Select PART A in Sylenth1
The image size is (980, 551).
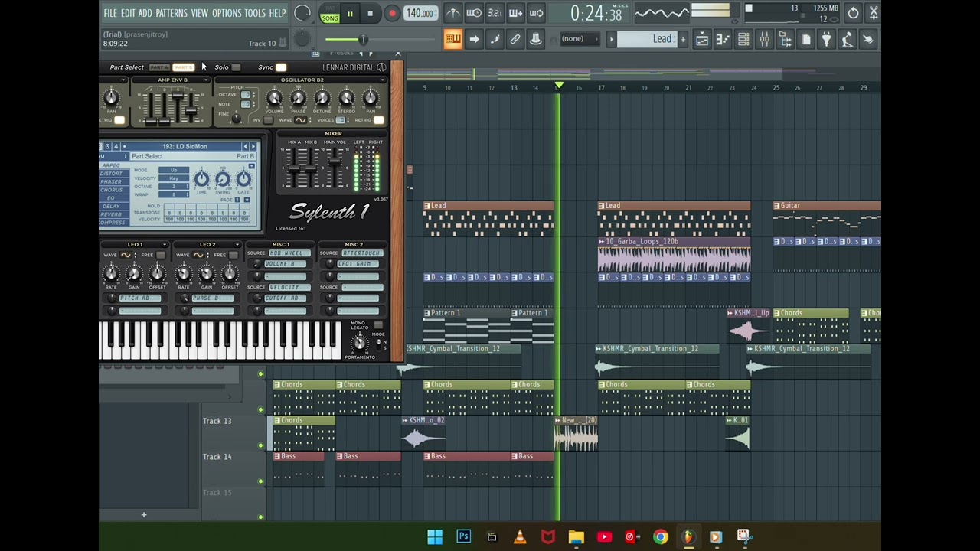tap(159, 67)
